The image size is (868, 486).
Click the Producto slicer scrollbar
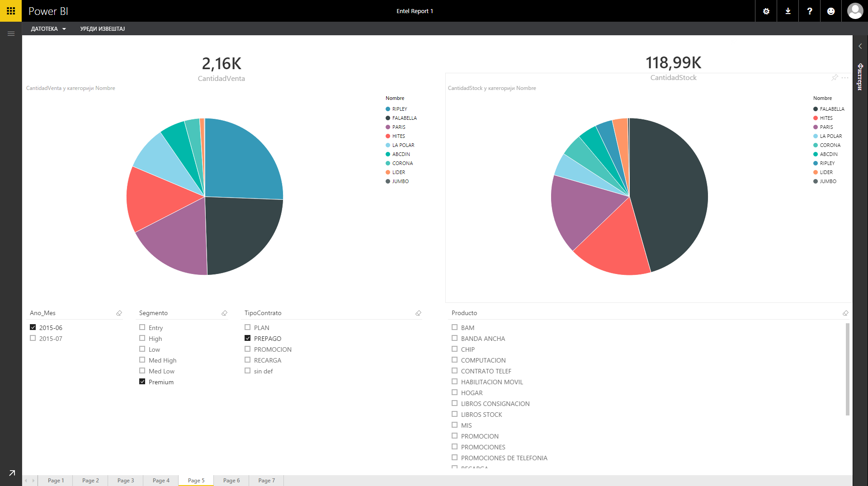847,369
